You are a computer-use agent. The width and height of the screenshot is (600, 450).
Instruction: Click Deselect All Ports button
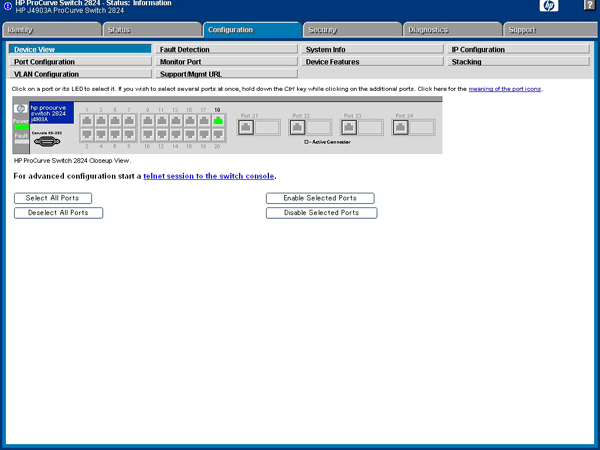59,213
